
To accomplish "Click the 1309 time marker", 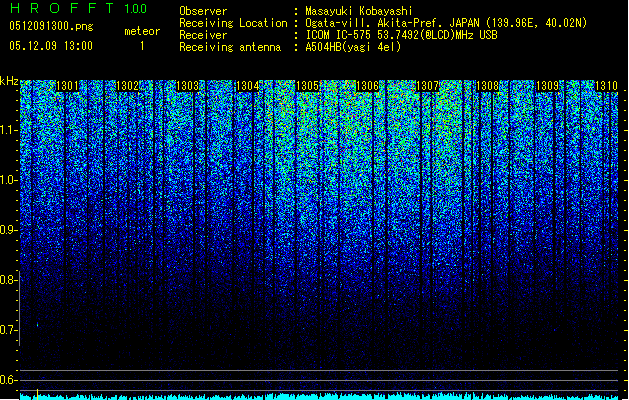I will (x=548, y=86).
